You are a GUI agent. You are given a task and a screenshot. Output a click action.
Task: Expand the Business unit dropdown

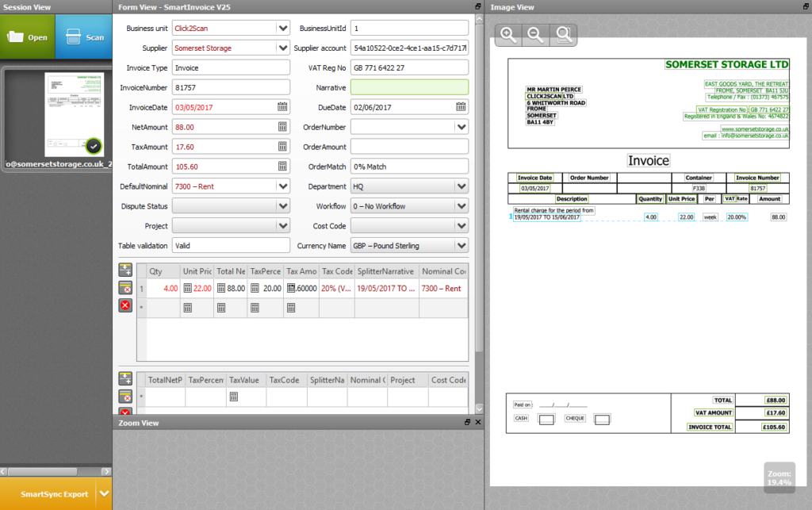point(283,28)
